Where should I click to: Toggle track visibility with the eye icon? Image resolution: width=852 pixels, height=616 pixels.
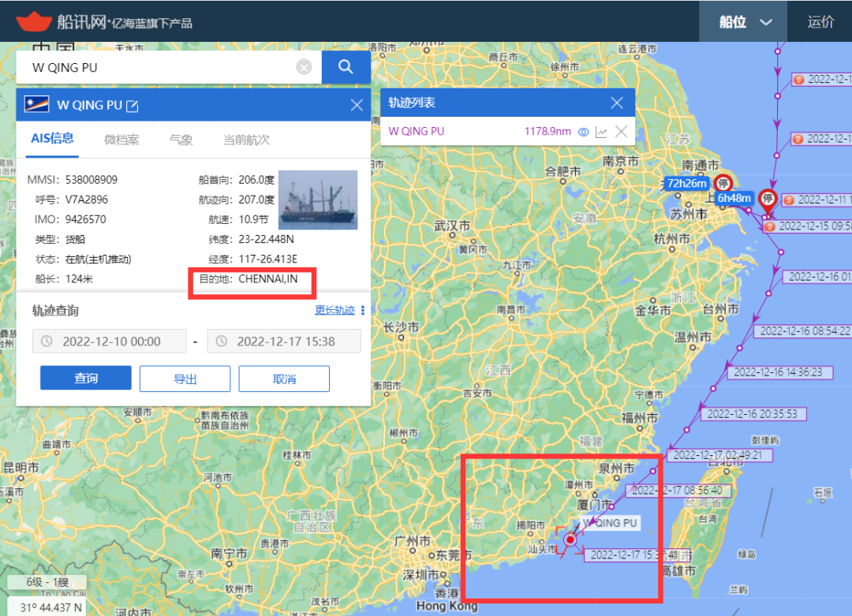pyautogui.click(x=584, y=132)
